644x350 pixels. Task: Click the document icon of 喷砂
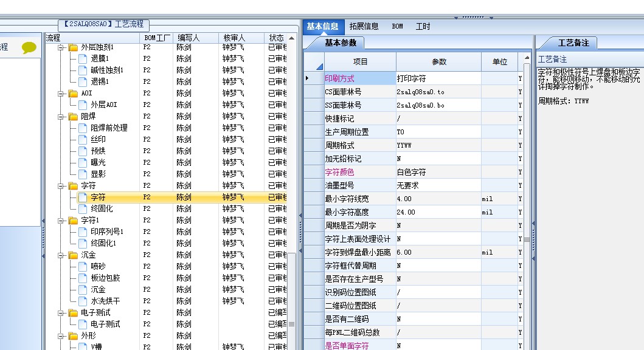[x=83, y=267]
